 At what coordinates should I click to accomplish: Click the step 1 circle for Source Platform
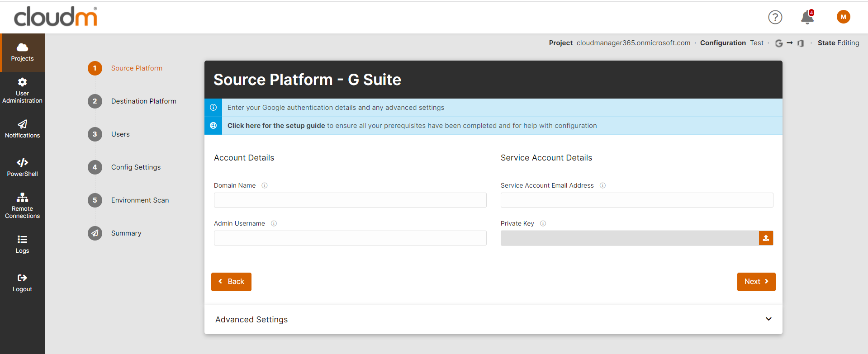[x=95, y=68]
